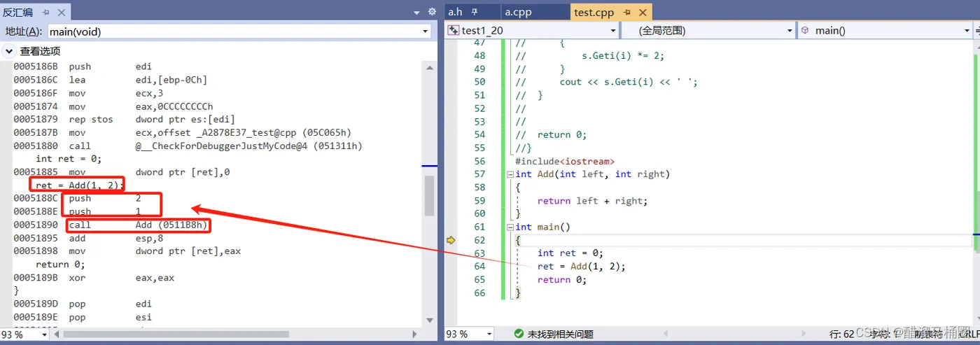This screenshot has width=980, height=345.
Task: Switch to the a.cpp tab
Action: [517, 12]
